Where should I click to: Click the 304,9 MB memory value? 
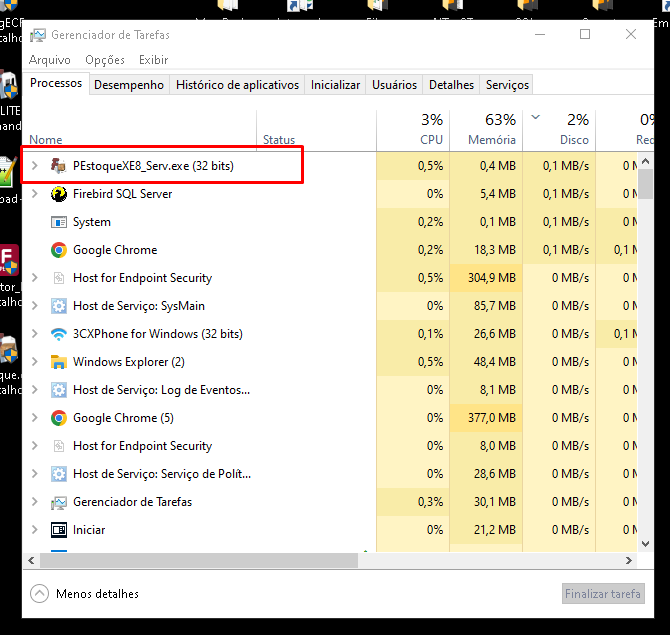tap(492, 278)
